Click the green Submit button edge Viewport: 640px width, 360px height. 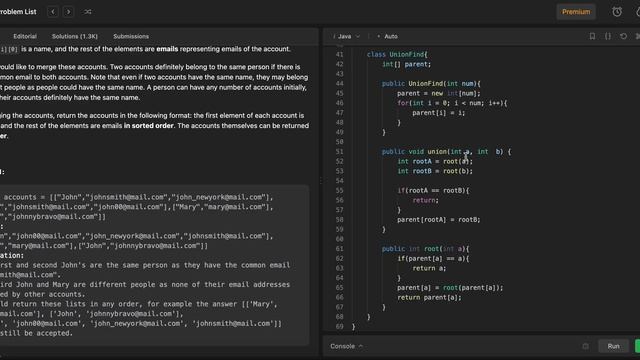coord(637,346)
